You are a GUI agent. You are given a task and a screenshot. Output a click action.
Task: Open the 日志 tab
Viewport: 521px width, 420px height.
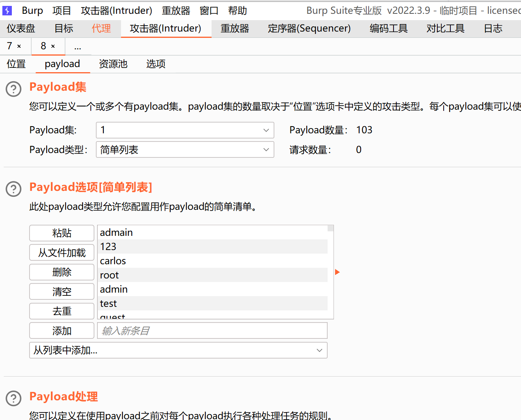pos(493,28)
